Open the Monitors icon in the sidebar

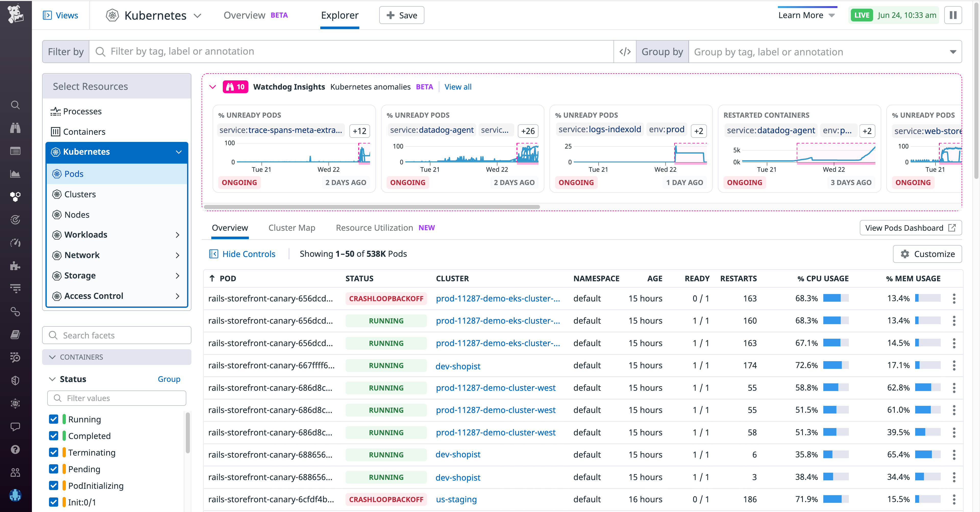coord(15,220)
